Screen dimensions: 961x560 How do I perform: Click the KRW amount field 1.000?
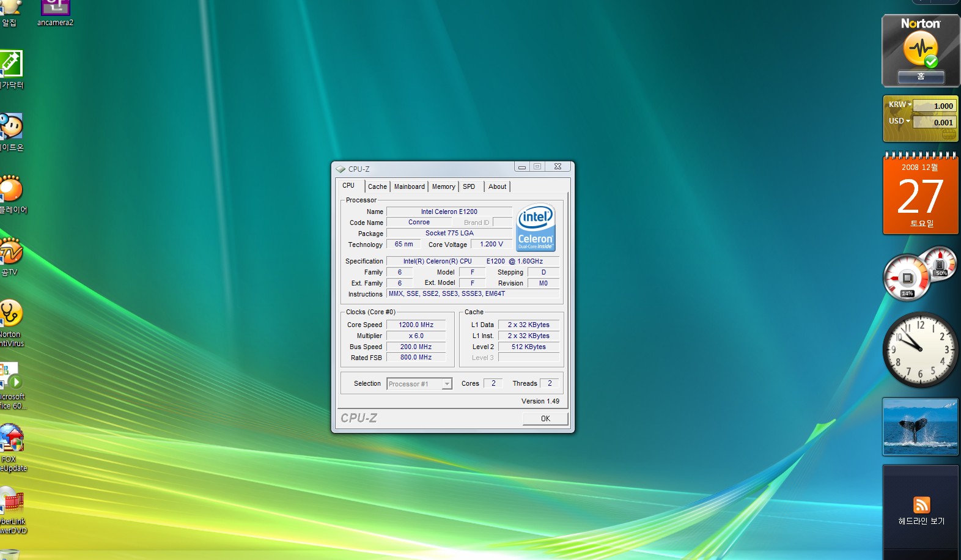coord(934,106)
